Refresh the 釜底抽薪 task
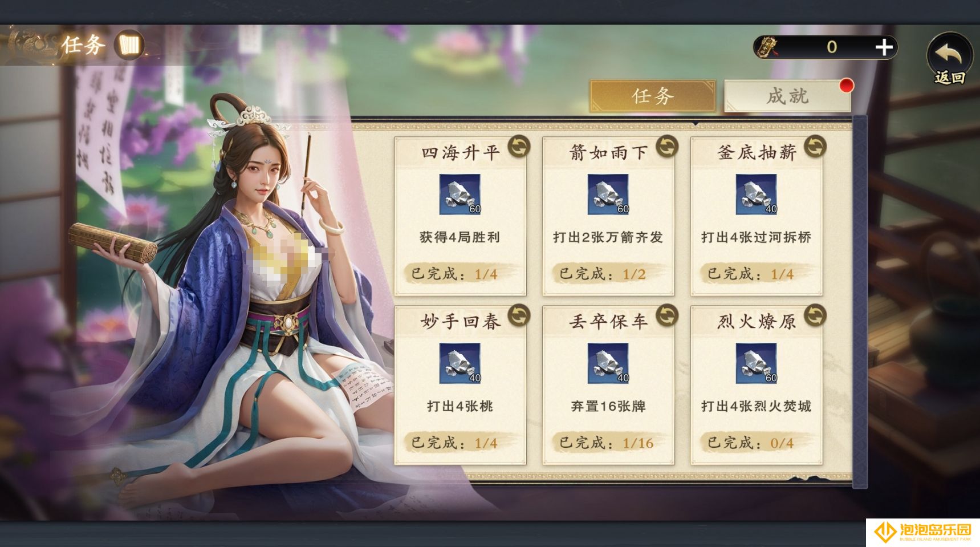Viewport: 980px width, 547px height. coord(815,147)
